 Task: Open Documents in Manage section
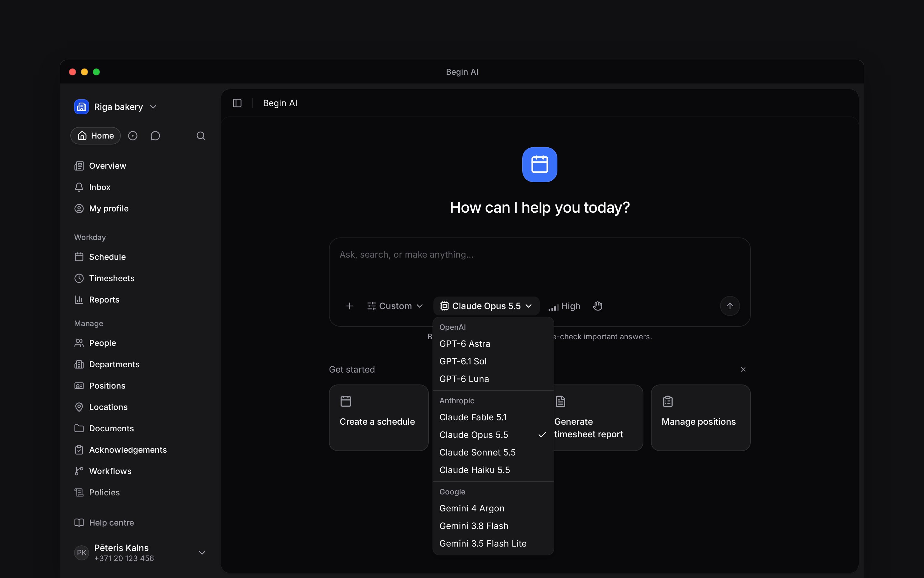click(x=141, y=428)
